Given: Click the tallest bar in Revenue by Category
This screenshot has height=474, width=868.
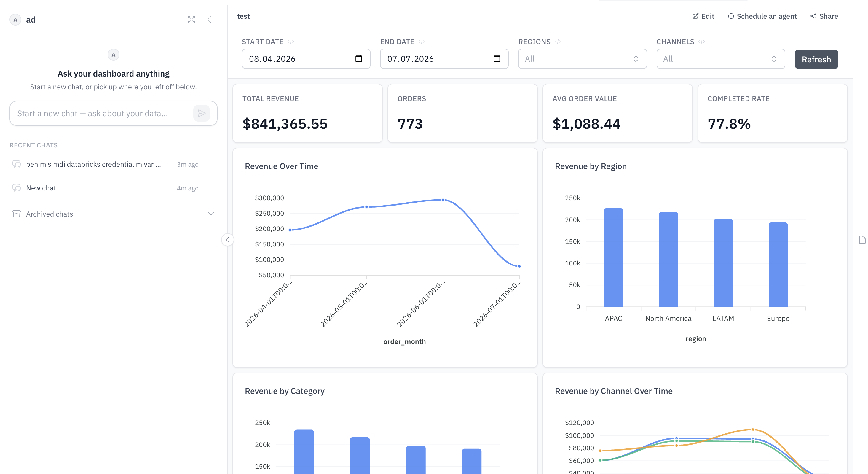Looking at the screenshot, I should (304, 451).
